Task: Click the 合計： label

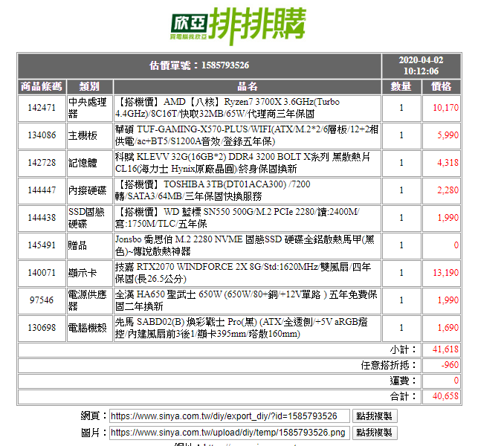Action: click(x=403, y=396)
